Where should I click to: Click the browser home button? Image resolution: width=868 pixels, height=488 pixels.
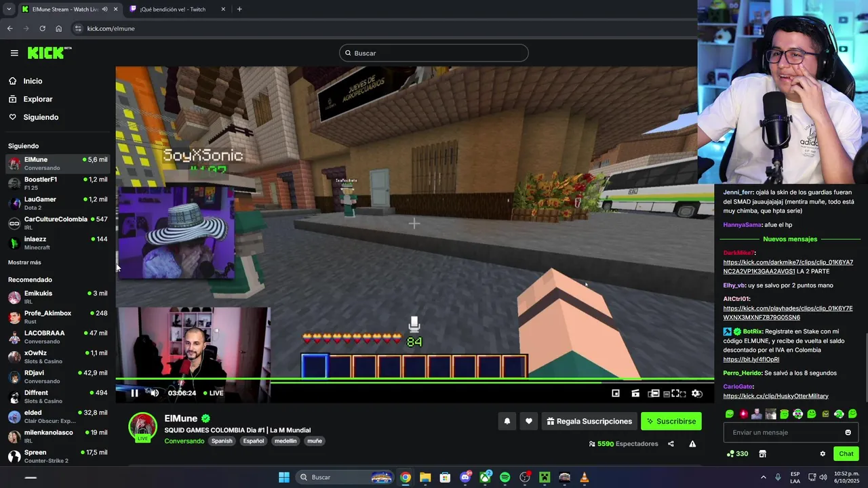58,28
